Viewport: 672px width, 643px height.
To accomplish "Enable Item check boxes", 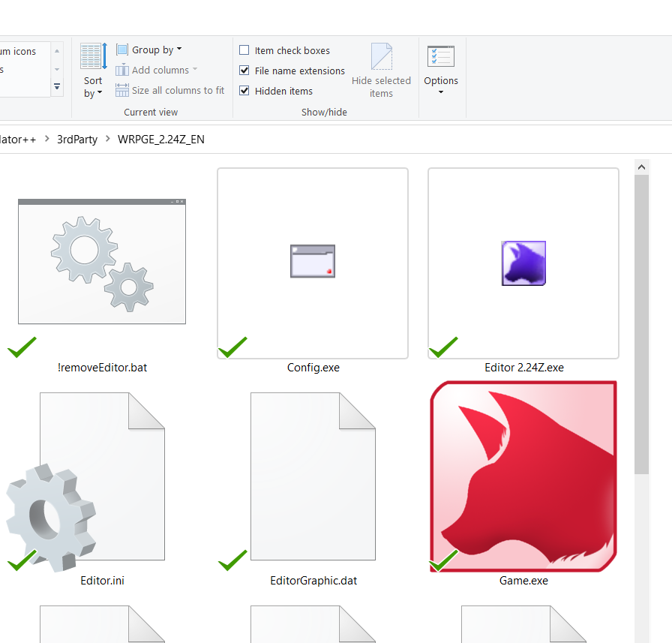I will pyautogui.click(x=244, y=50).
